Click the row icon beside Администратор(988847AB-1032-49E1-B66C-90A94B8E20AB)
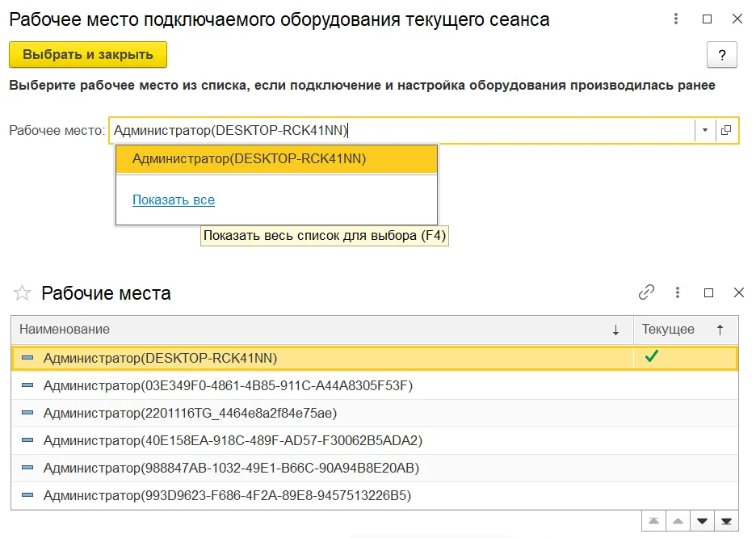Screen dimensions: 756x538 28,468
